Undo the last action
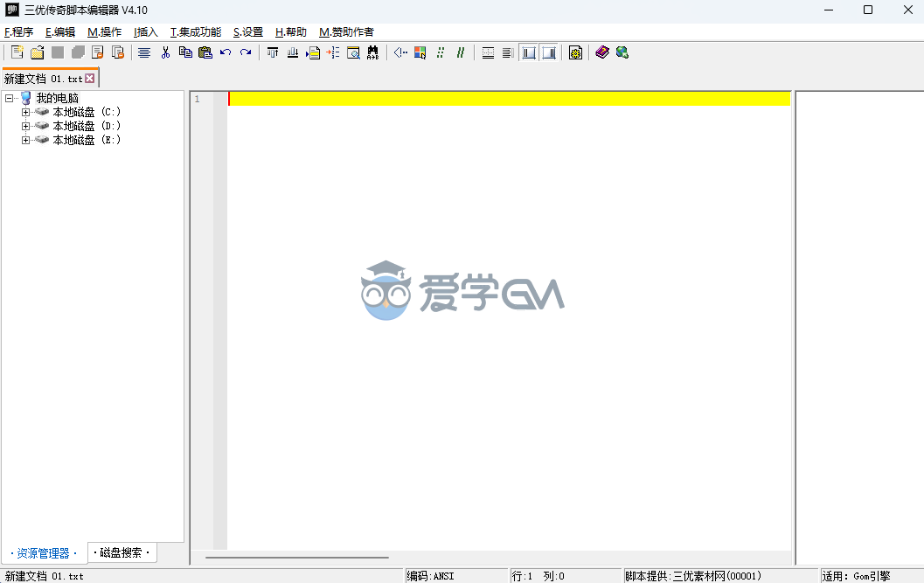Image resolution: width=924 pixels, height=583 pixels. coord(226,52)
